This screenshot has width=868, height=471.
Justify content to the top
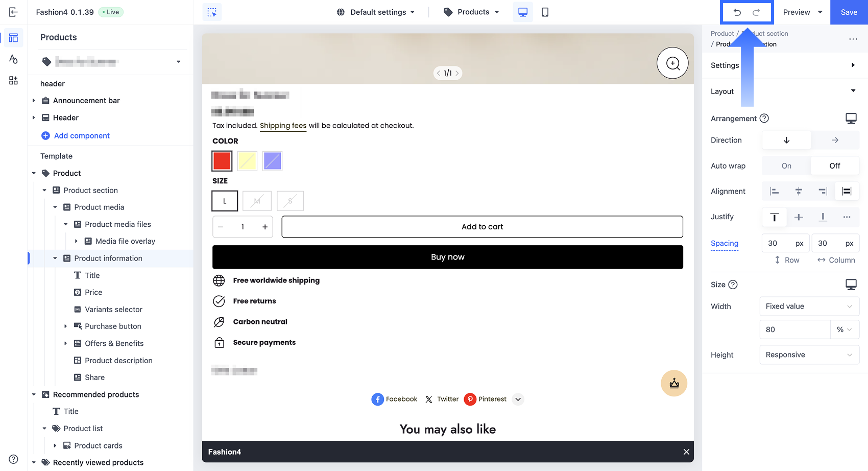(x=775, y=217)
